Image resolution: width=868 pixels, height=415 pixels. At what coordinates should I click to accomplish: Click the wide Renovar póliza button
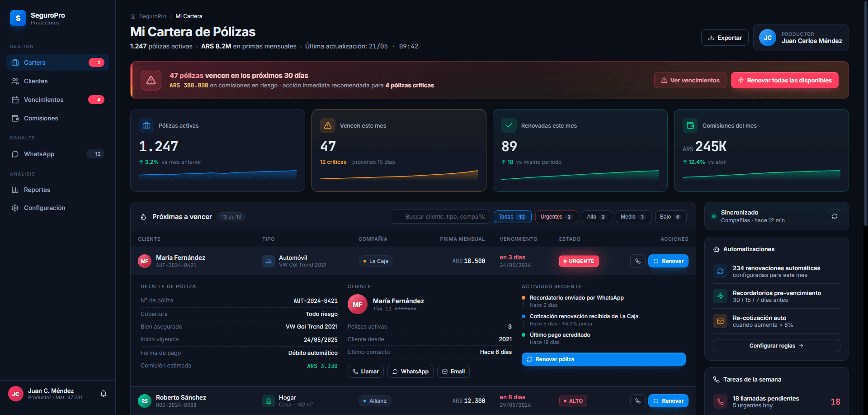(x=604, y=359)
